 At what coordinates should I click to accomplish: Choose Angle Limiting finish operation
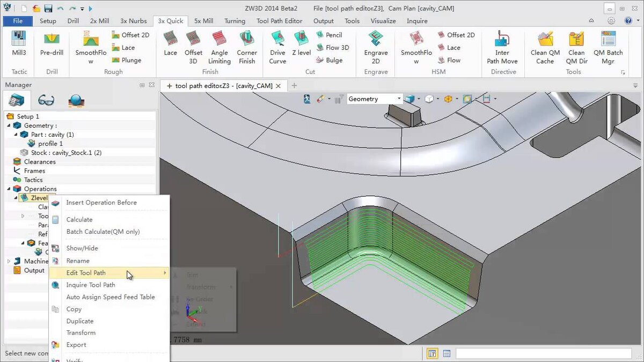click(x=219, y=47)
